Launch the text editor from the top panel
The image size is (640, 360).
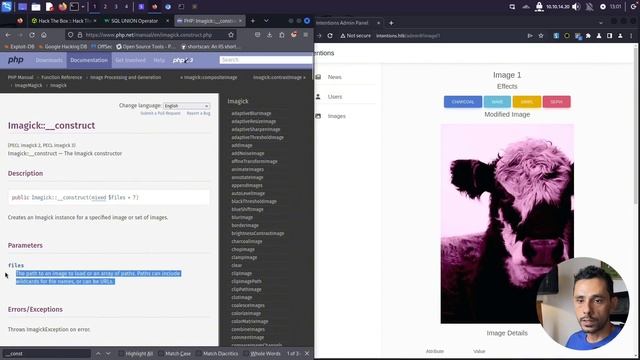click(x=49, y=7)
